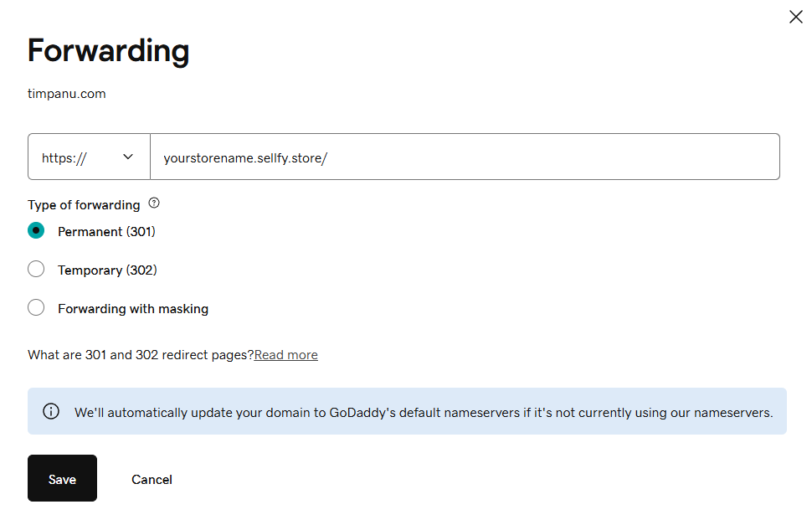
Task: Click the 301 and 302 redirect question text
Action: pos(141,355)
